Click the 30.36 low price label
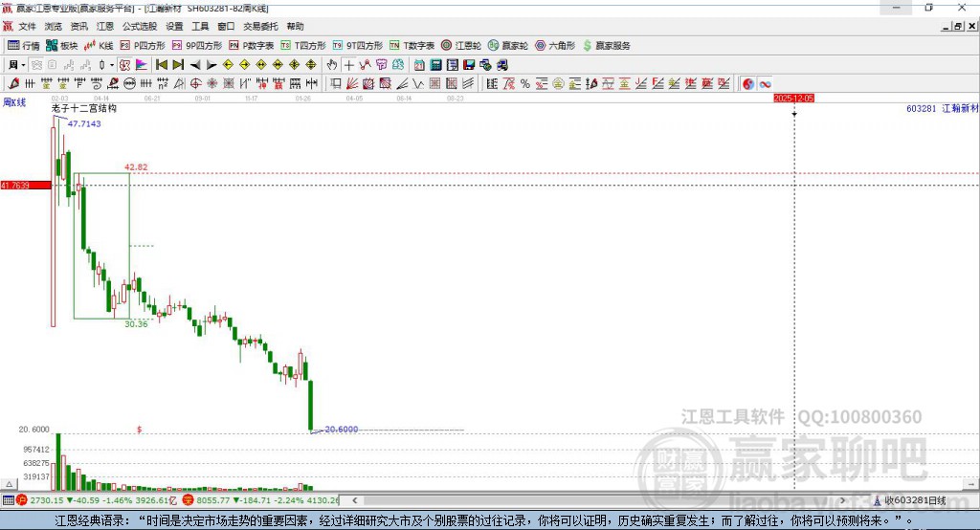 coord(136,323)
